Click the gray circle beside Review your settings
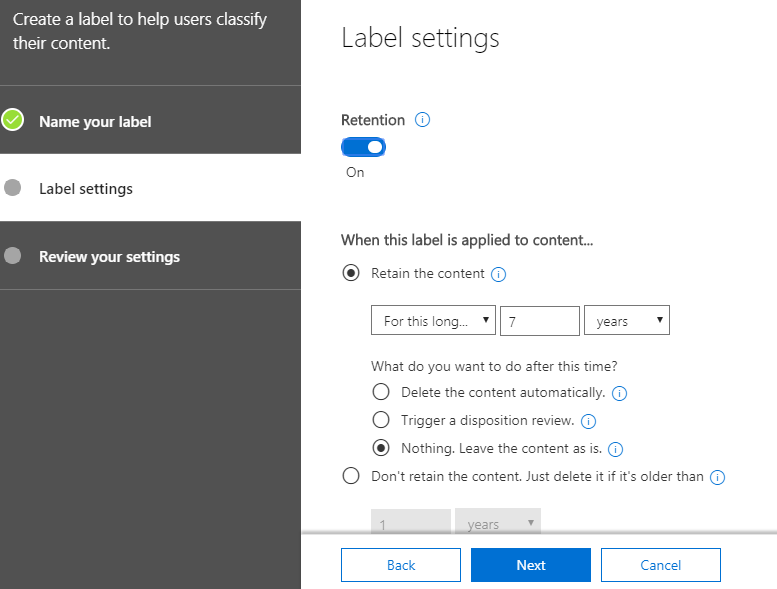 pyautogui.click(x=12, y=256)
